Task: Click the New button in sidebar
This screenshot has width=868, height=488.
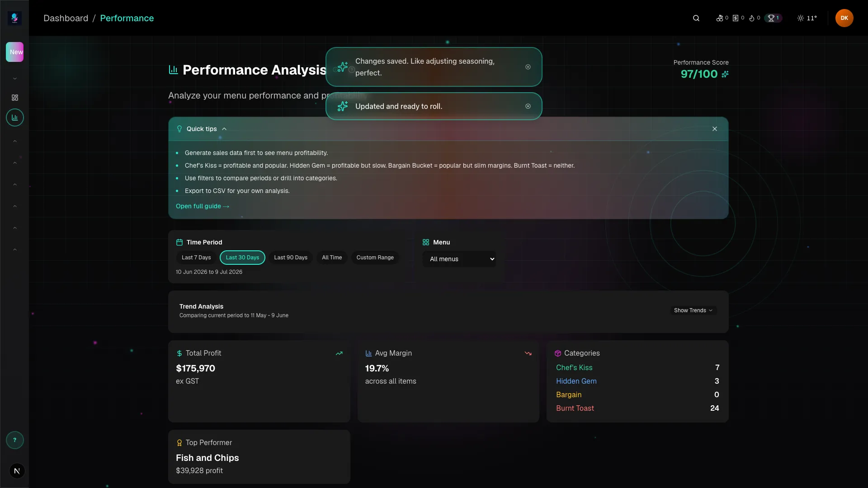Action: (x=15, y=52)
